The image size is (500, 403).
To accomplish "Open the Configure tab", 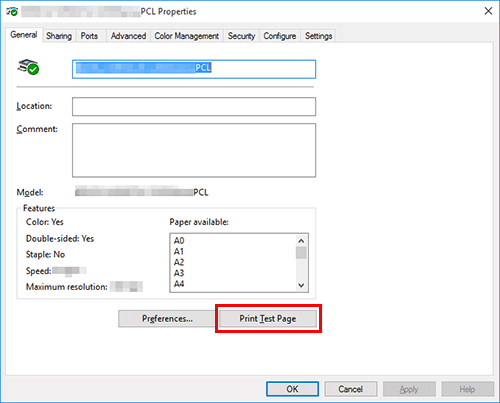I will (x=280, y=36).
